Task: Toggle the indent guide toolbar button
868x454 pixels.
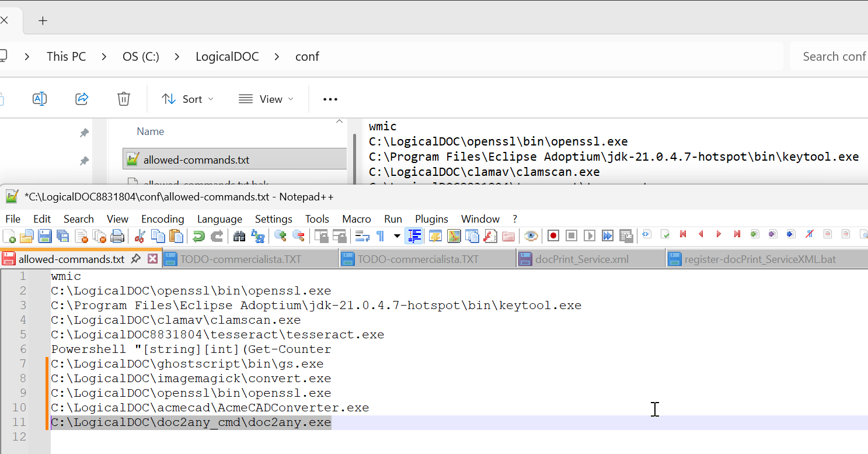Action: point(414,236)
